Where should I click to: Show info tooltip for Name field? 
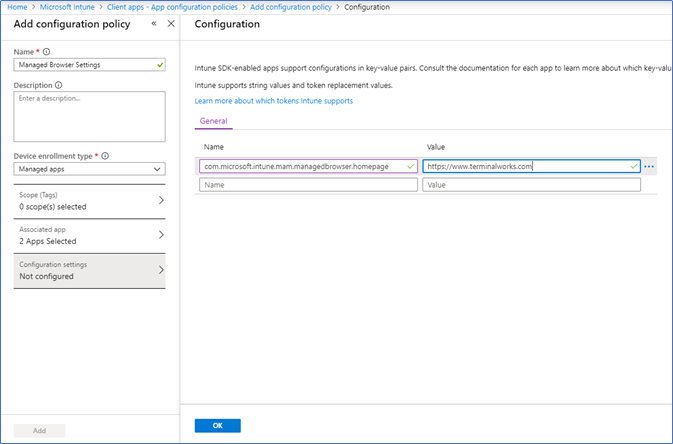point(46,52)
